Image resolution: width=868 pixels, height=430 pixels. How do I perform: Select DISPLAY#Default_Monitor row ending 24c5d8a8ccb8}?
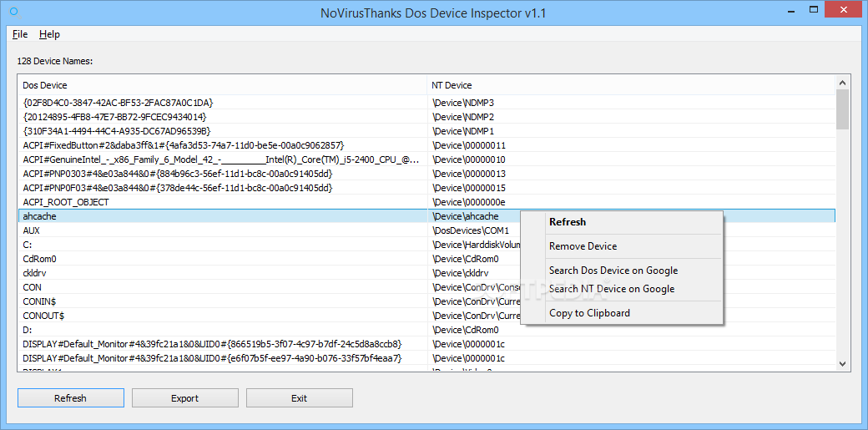[426, 344]
